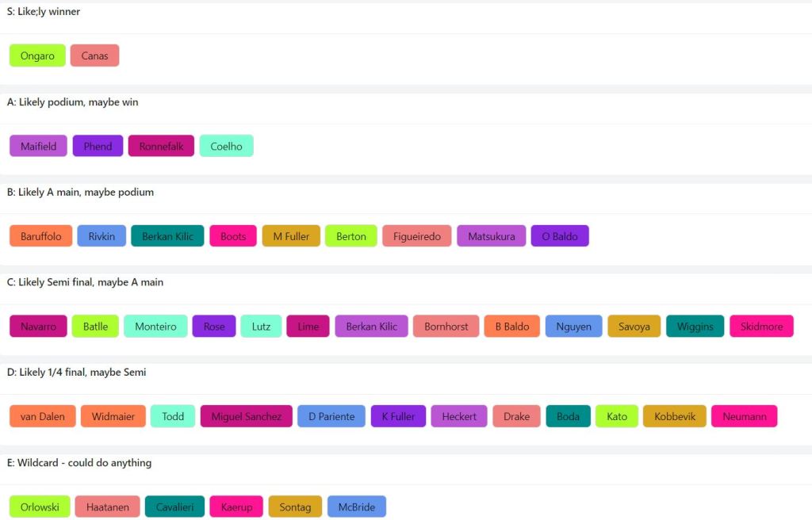
Task: Select the Matsukura tag
Action: pos(491,236)
